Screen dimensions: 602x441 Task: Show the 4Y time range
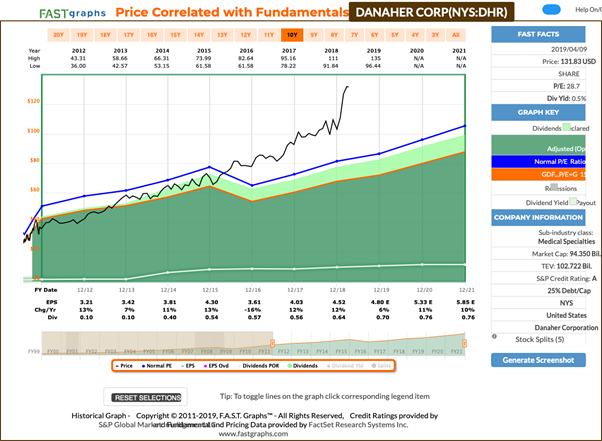coord(415,35)
